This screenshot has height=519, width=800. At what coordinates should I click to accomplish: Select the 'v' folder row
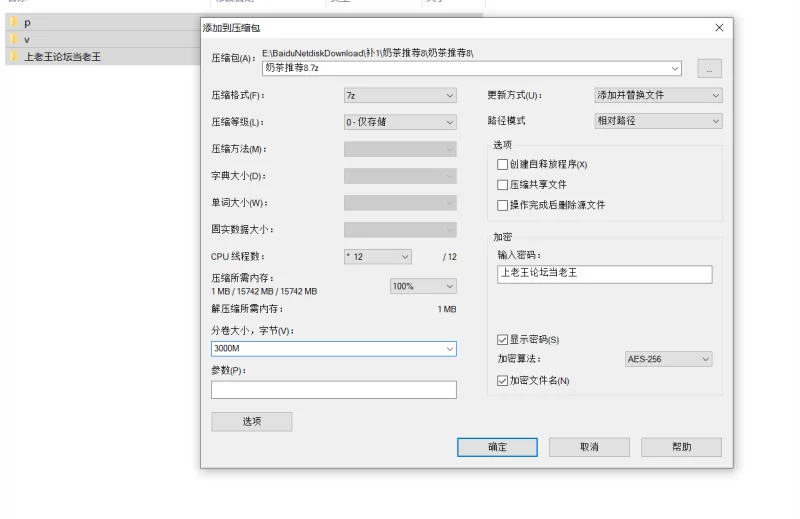click(x=102, y=39)
